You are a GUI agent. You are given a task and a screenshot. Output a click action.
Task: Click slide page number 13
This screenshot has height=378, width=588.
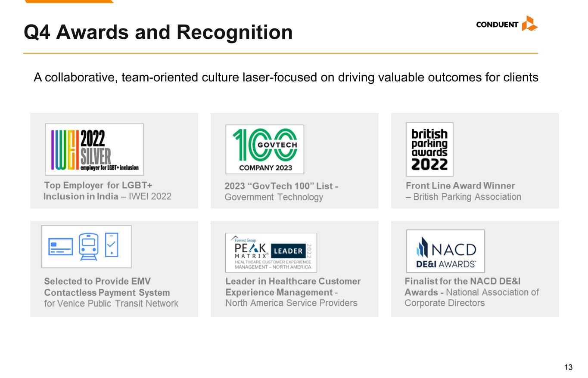(x=569, y=367)
